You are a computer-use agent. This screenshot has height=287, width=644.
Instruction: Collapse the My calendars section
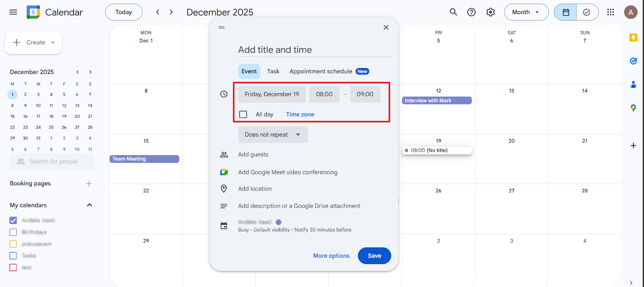pyautogui.click(x=89, y=205)
